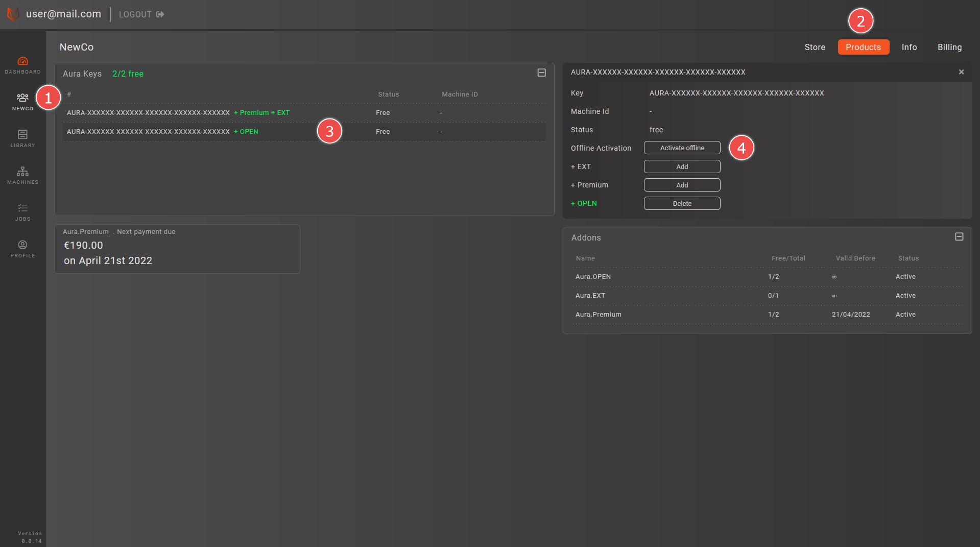Switch to the Info tab

[909, 47]
